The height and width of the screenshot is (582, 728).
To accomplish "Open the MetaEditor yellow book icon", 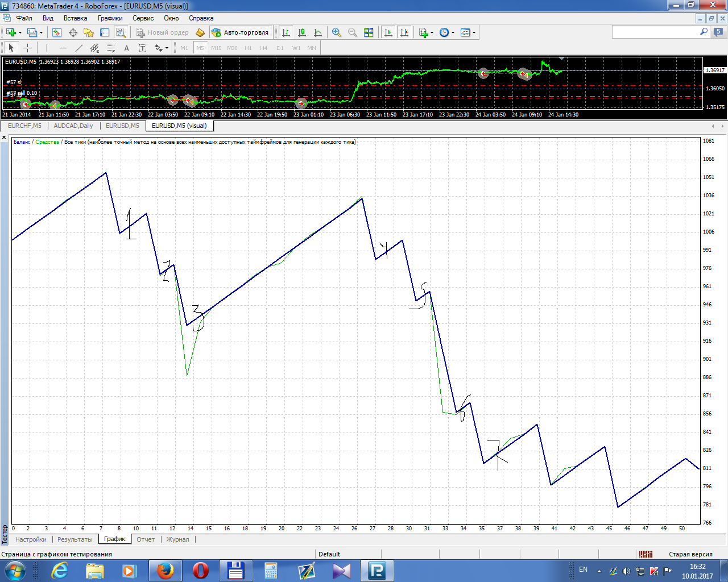I will pyautogui.click(x=200, y=32).
